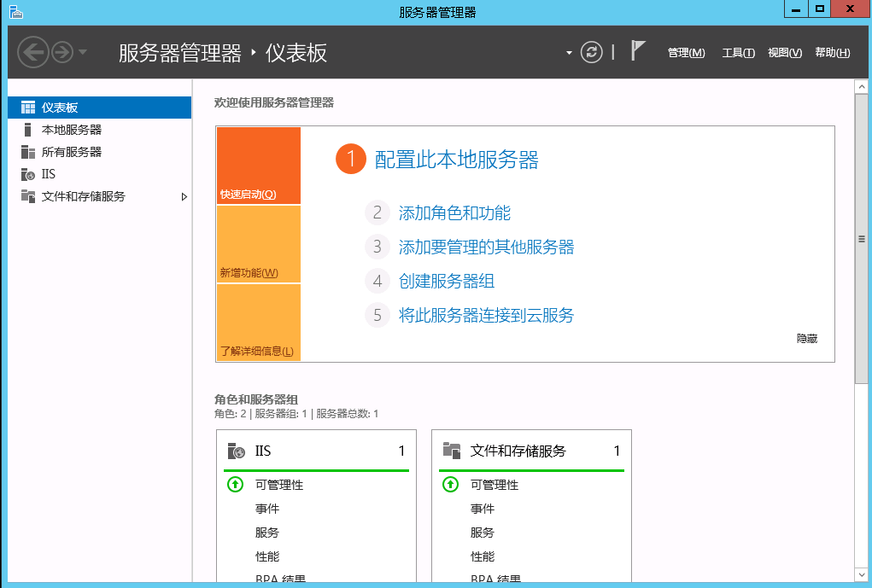Click the scrollbar down arrow
872x588 pixels.
coord(862,574)
